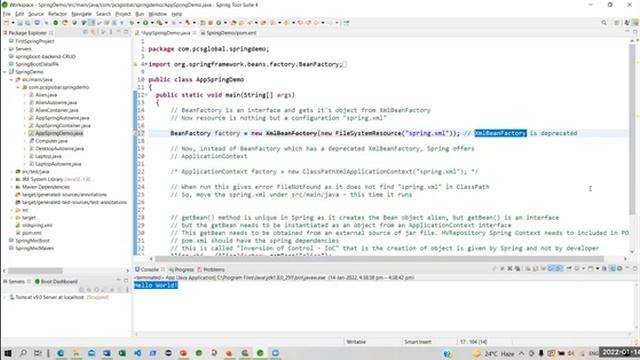The image size is (640, 360).
Task: Click Display Selected Console icon
Action: pos(576,269)
